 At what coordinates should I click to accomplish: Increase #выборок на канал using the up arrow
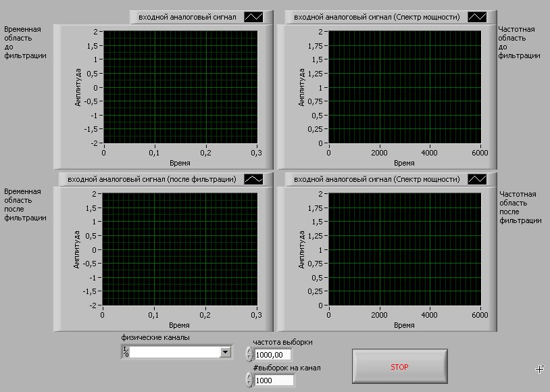pos(249,376)
